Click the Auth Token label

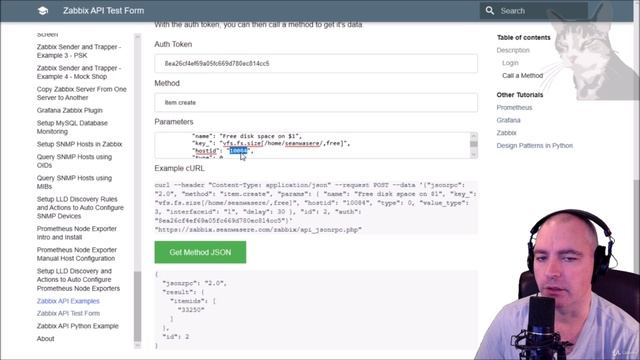(x=173, y=44)
